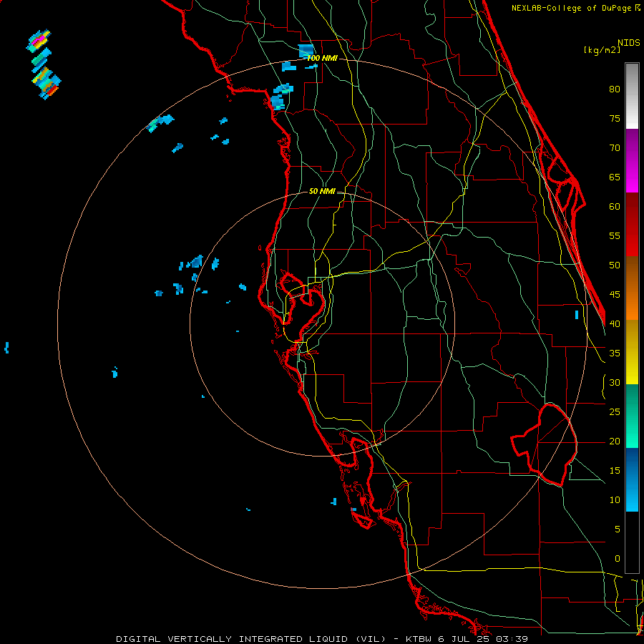
Task: Select the 80 value on the color scale
Action: coord(615,89)
